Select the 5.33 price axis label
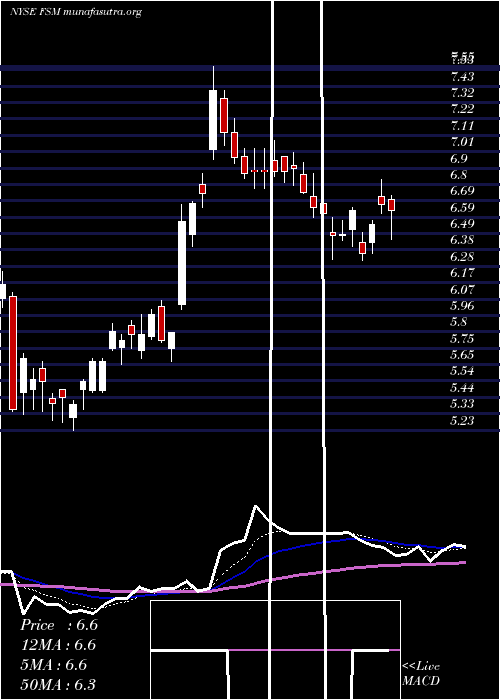This screenshot has height=700, width=500. pos(462,404)
